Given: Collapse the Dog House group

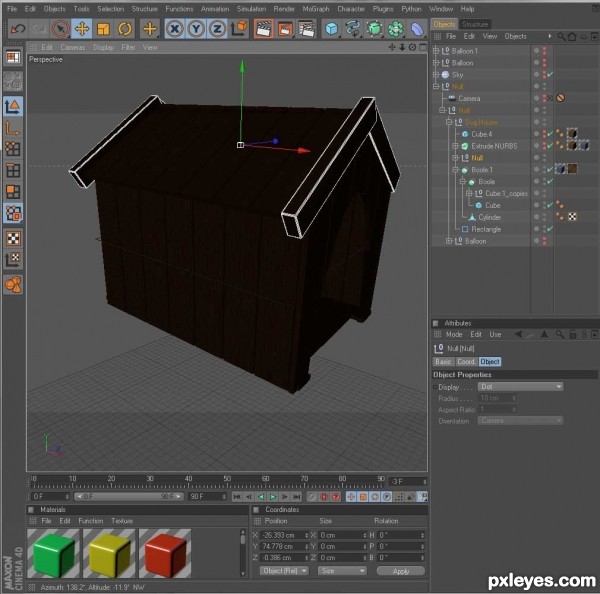Looking at the screenshot, I should pyautogui.click(x=449, y=122).
